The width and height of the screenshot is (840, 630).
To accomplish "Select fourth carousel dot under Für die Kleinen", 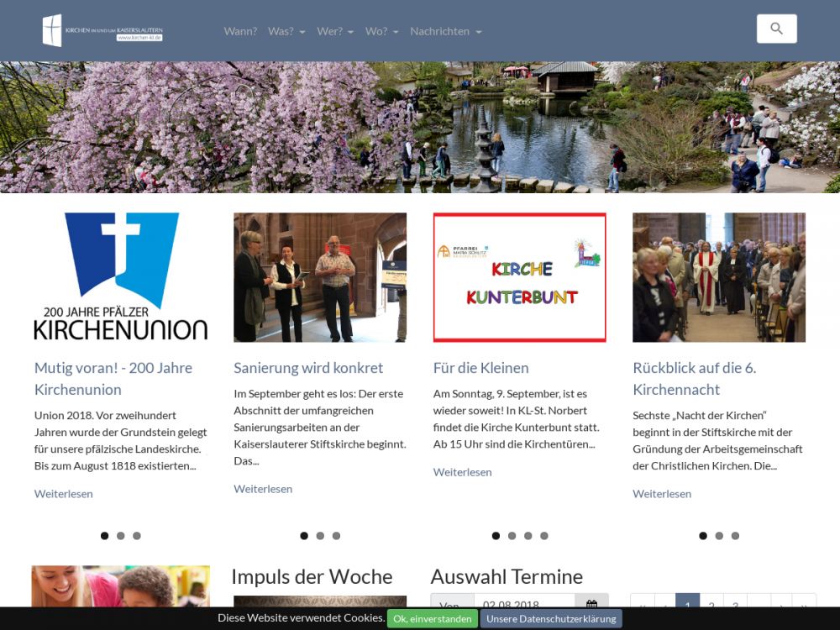I will tap(543, 536).
